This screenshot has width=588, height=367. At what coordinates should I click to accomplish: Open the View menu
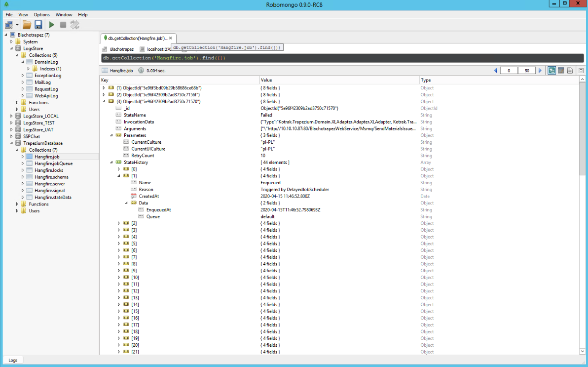[23, 15]
